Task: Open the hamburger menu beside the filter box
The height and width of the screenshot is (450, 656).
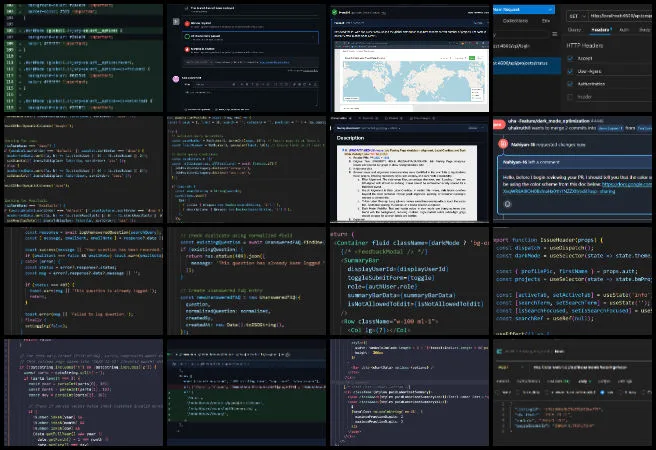Action: [x=555, y=34]
